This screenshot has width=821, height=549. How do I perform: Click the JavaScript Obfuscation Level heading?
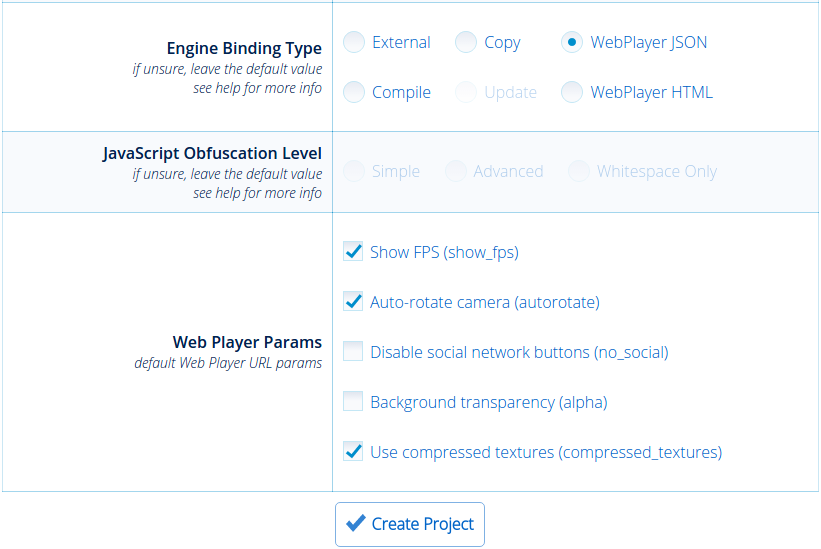click(212, 153)
